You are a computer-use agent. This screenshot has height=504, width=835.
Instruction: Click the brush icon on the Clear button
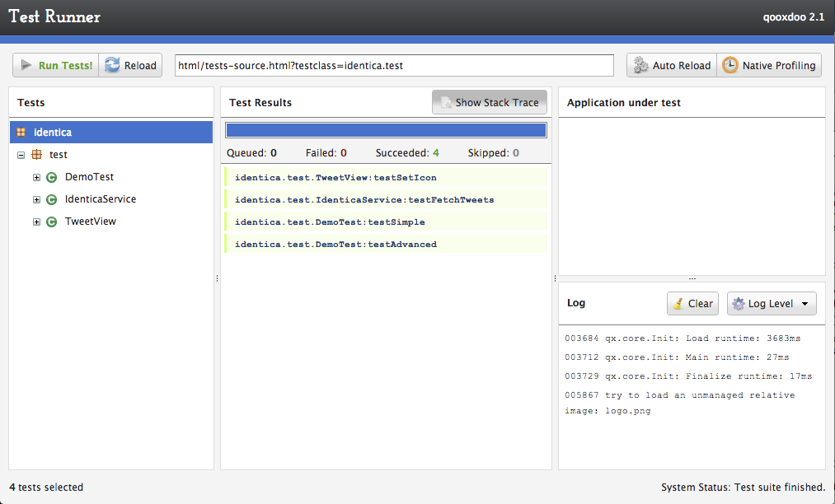[679, 303]
